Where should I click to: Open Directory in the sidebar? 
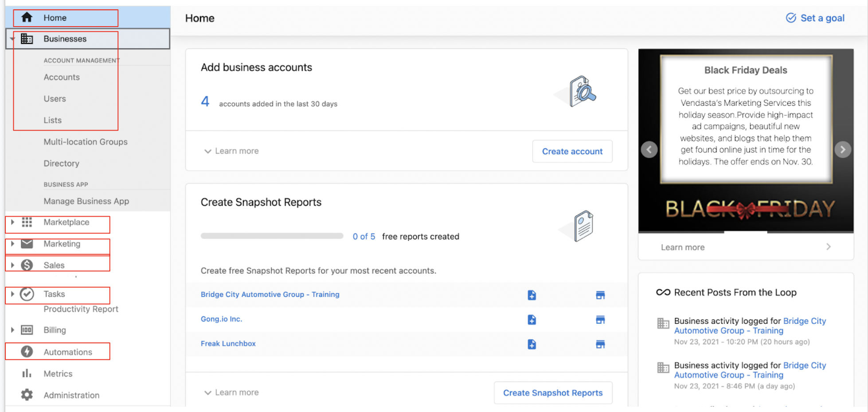coord(62,163)
